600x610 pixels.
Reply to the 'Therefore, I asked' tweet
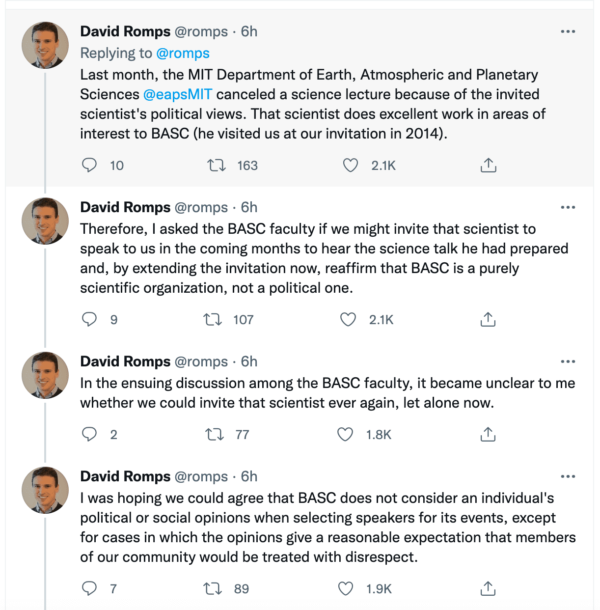pyautogui.click(x=87, y=320)
